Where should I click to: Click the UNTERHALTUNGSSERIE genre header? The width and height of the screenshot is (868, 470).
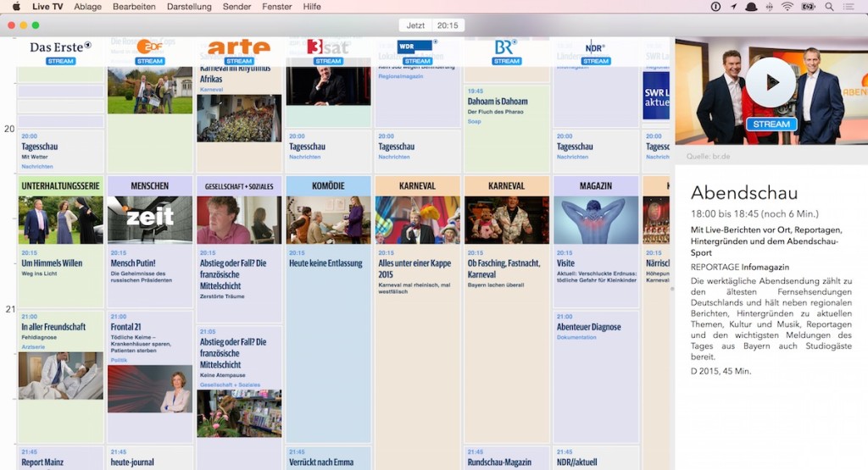point(61,185)
